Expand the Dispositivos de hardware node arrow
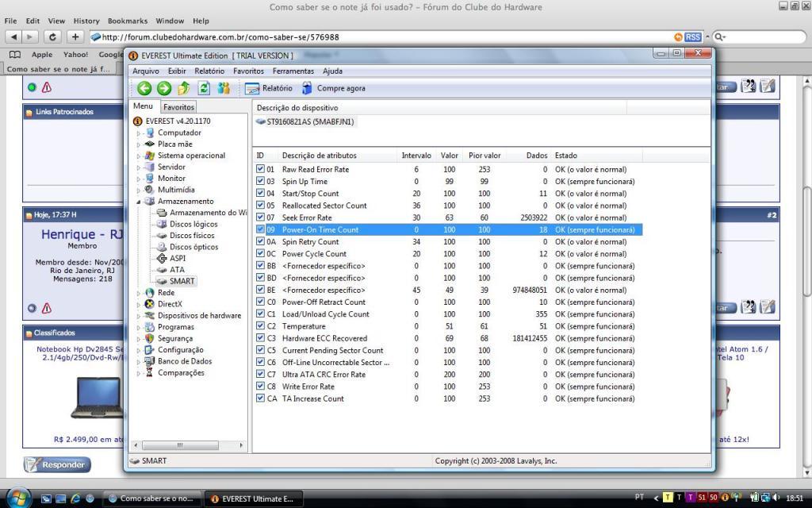Viewport: 812px width, 508px height. click(x=138, y=316)
